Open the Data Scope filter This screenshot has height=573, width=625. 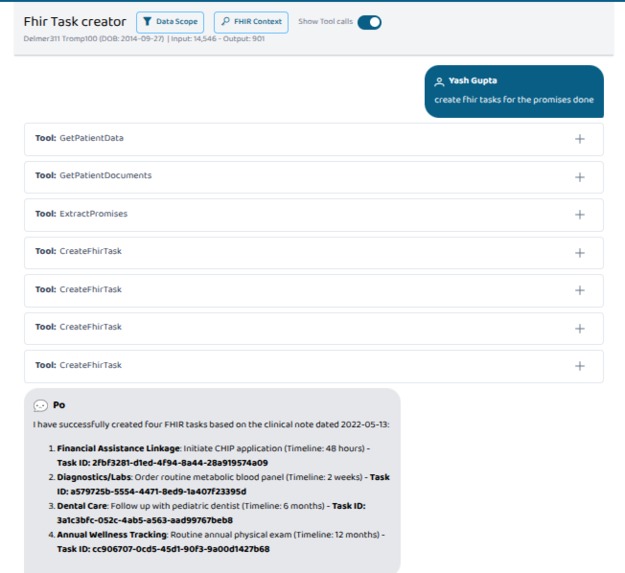pos(170,22)
